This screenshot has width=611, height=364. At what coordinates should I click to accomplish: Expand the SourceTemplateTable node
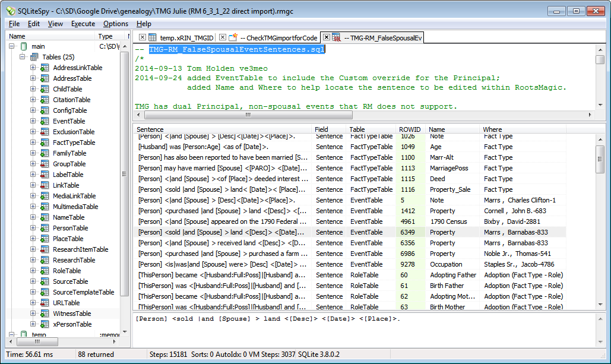pyautogui.click(x=33, y=292)
